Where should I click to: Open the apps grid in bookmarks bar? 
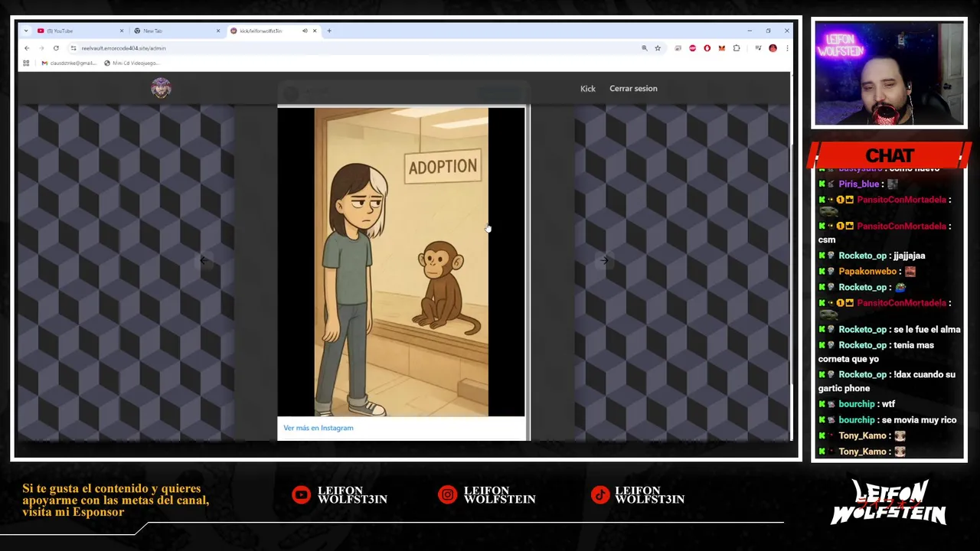point(26,63)
